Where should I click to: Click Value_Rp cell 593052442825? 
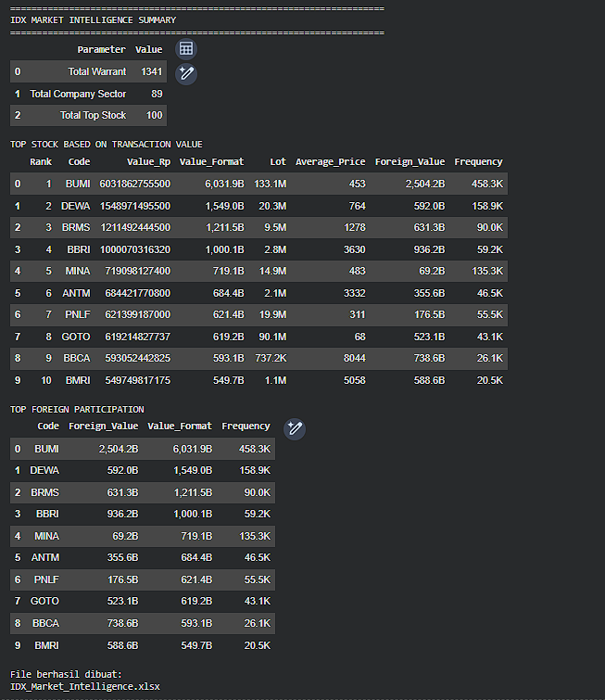(138, 358)
